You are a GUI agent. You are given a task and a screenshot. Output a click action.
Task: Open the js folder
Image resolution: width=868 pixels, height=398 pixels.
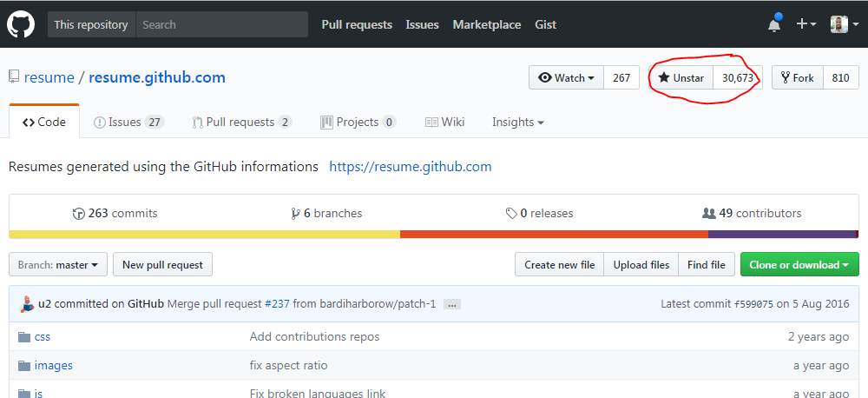click(38, 393)
